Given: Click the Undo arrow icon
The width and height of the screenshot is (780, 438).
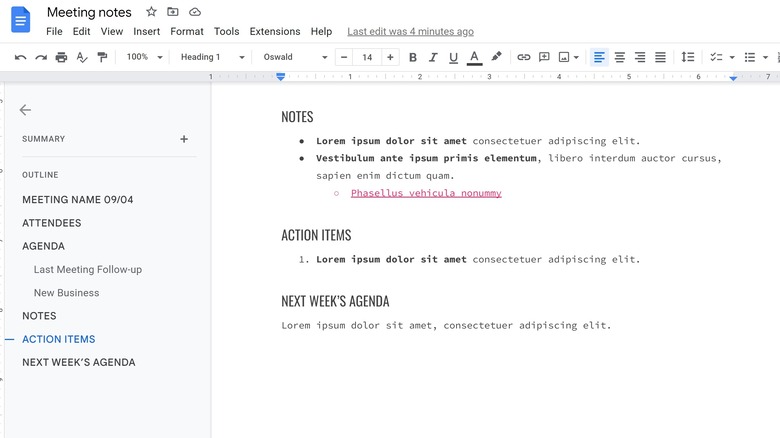Looking at the screenshot, I should coord(21,58).
